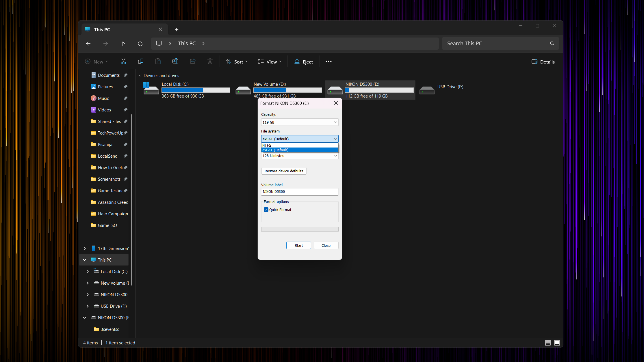This screenshot has height=362, width=644.
Task: Switch to details list view icon in status bar
Action: pos(548,343)
